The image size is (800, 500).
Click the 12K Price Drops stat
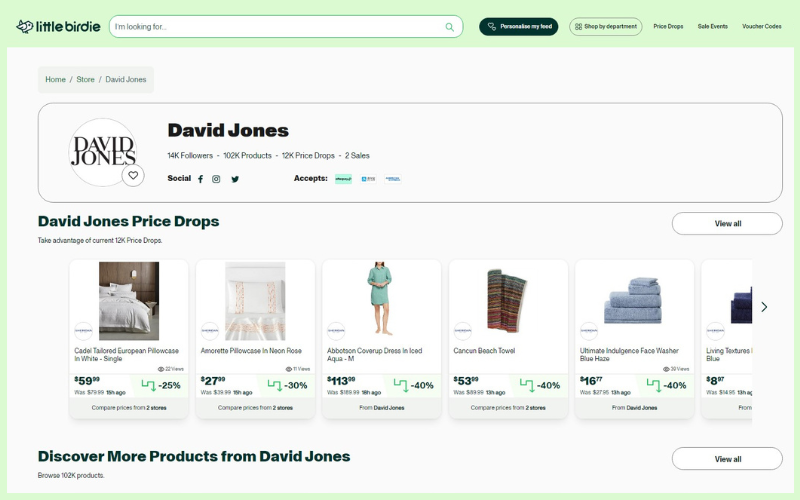coord(308,156)
